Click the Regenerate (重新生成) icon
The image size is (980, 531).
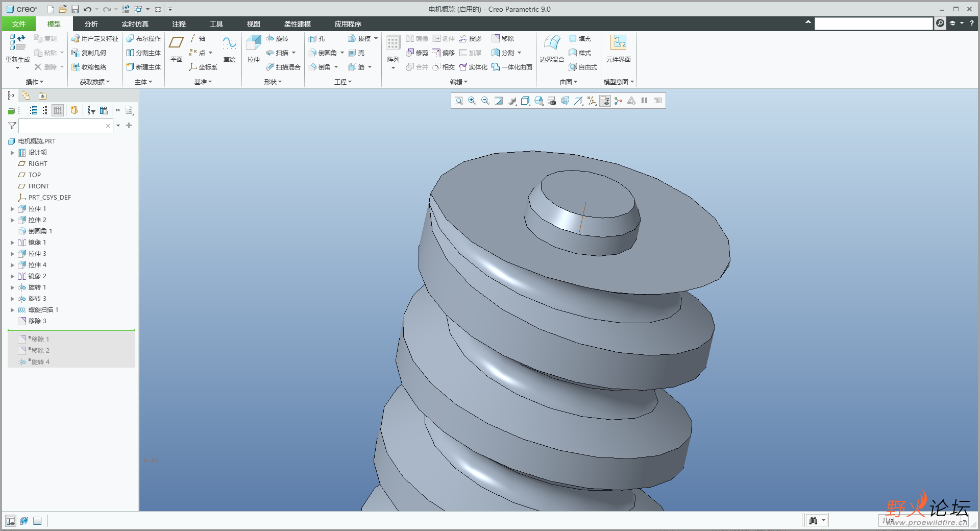pos(17,43)
